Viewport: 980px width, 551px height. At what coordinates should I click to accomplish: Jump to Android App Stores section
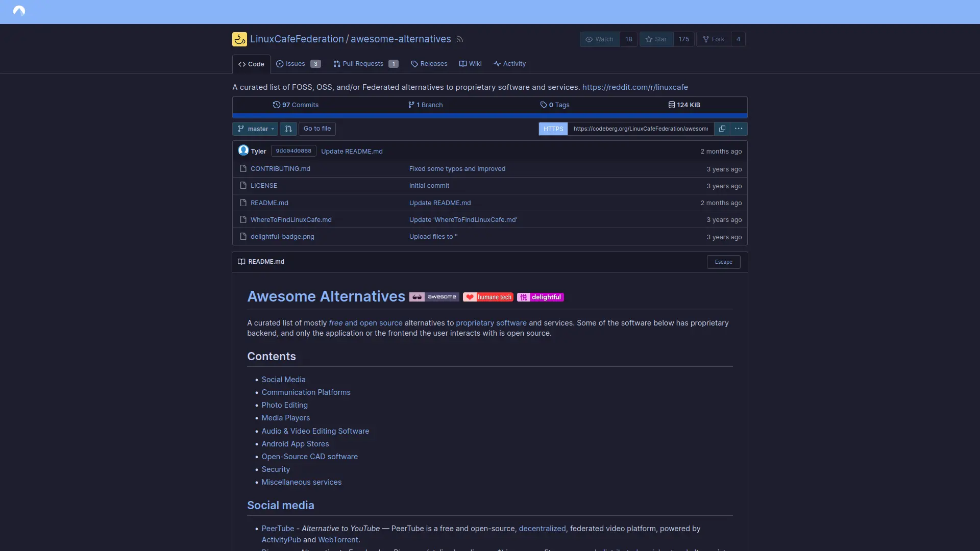296,444
